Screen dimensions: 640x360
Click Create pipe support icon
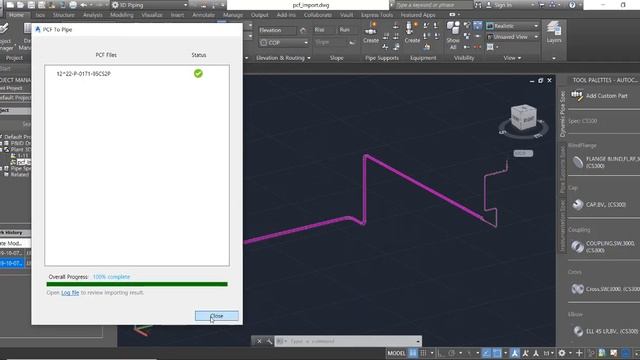pyautogui.click(x=371, y=33)
